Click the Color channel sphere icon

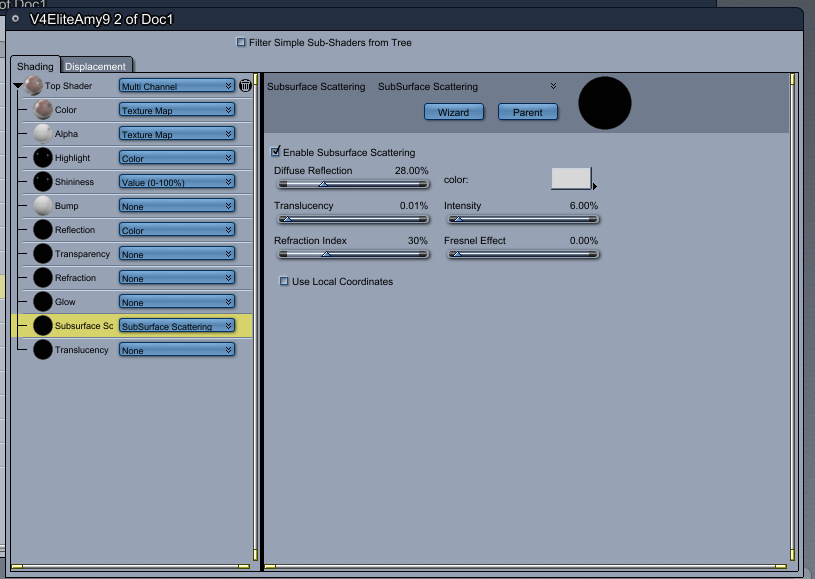(x=43, y=110)
